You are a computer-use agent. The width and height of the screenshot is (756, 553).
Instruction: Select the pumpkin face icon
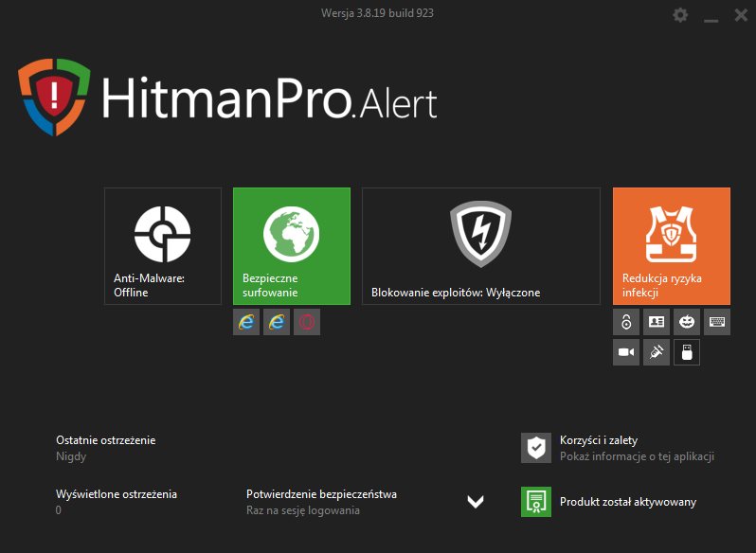pos(687,322)
